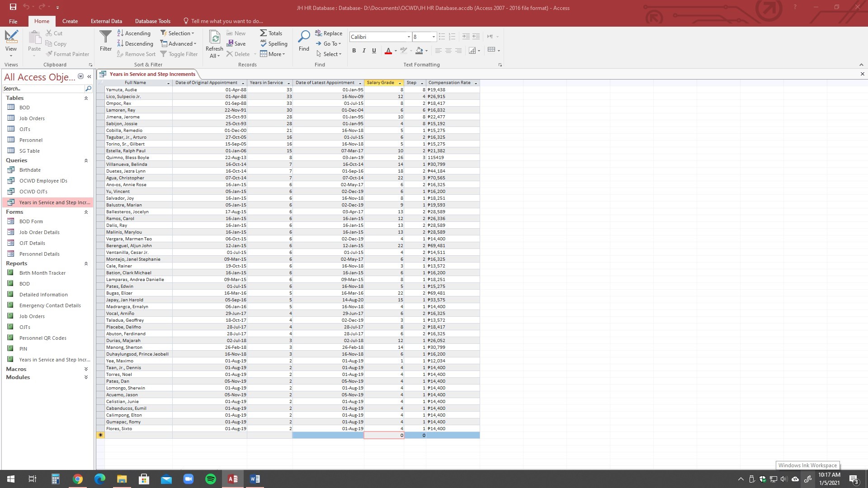Click the Find binoculars icon

(x=304, y=37)
